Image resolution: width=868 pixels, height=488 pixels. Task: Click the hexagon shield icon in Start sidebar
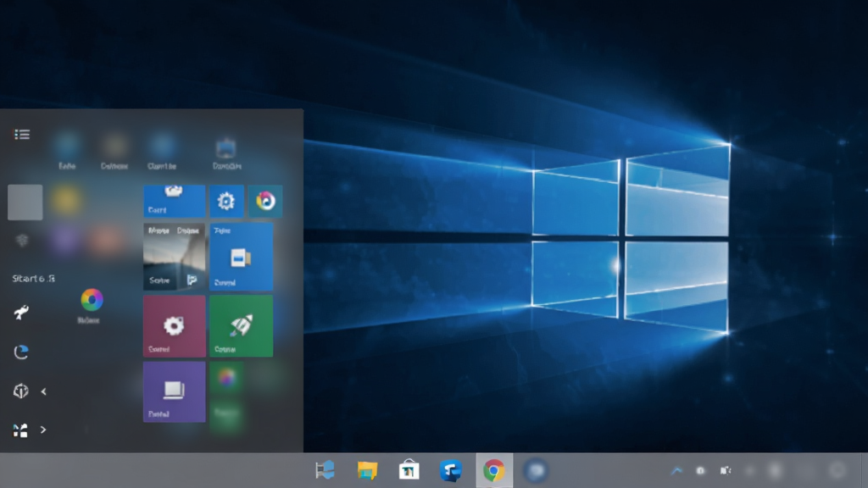pyautogui.click(x=21, y=391)
